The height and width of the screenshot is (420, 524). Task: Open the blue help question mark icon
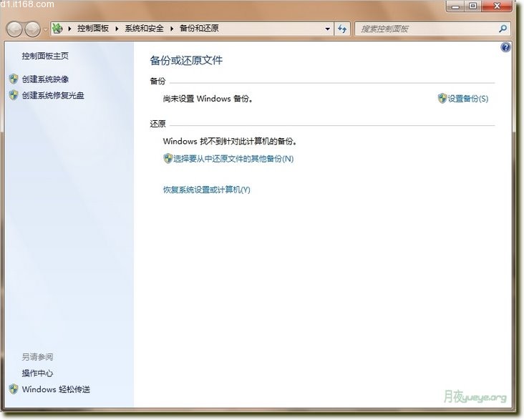tap(505, 47)
